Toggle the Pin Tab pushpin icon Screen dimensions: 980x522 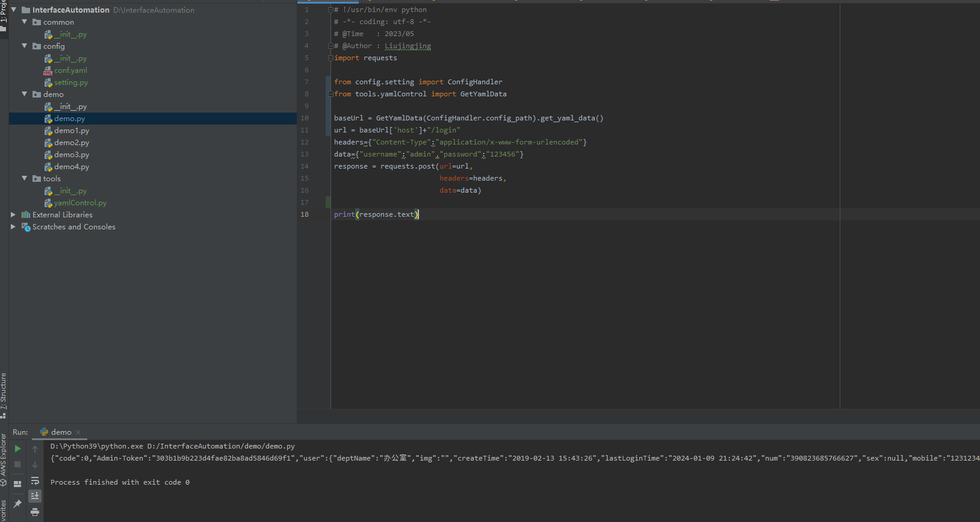[17, 503]
